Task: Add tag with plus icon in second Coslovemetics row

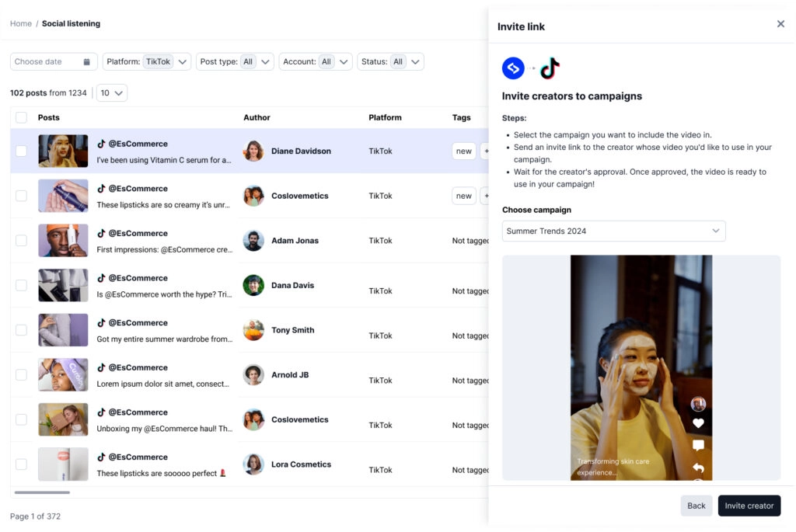Action: coord(486,196)
